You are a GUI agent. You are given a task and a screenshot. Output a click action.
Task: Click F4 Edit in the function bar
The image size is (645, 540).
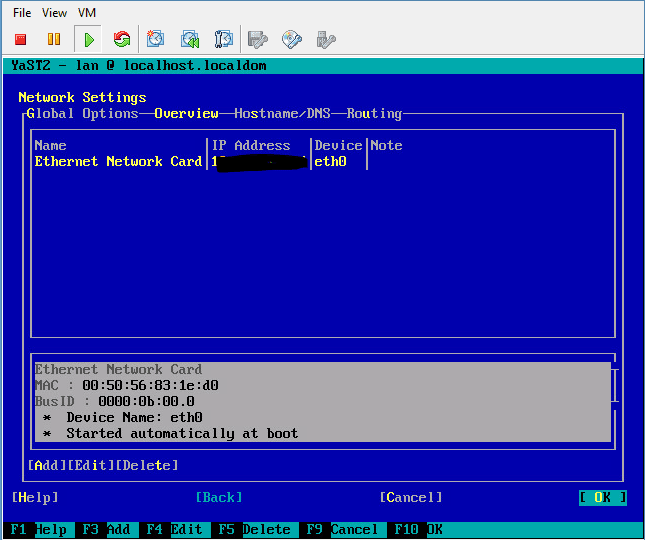point(174,529)
